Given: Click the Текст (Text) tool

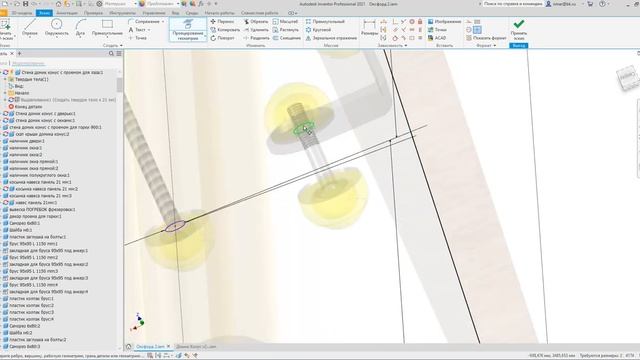Looking at the screenshot, I should 137,30.
